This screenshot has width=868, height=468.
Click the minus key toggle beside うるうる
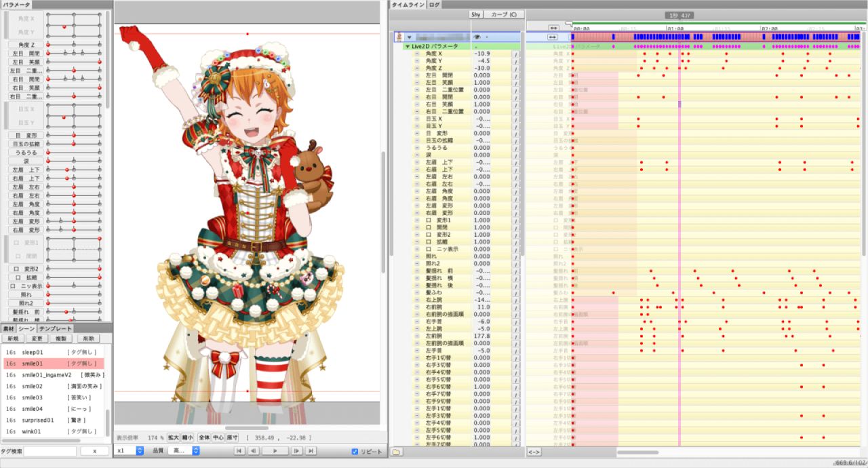click(417, 148)
